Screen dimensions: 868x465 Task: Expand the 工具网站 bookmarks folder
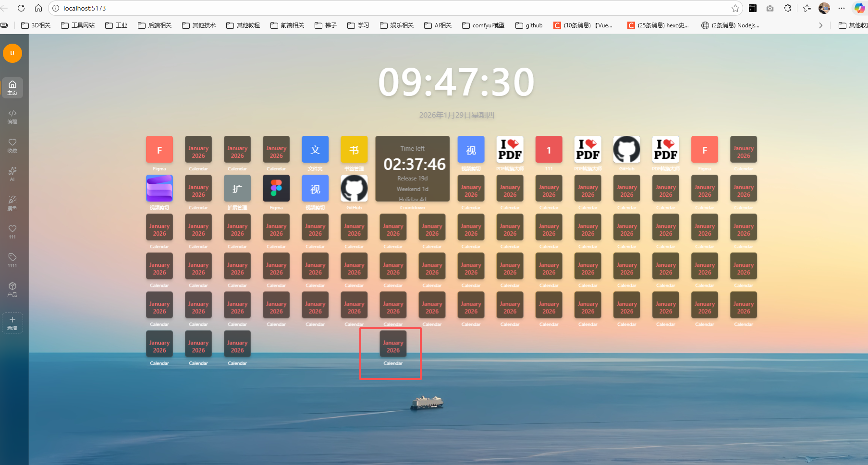(78, 25)
